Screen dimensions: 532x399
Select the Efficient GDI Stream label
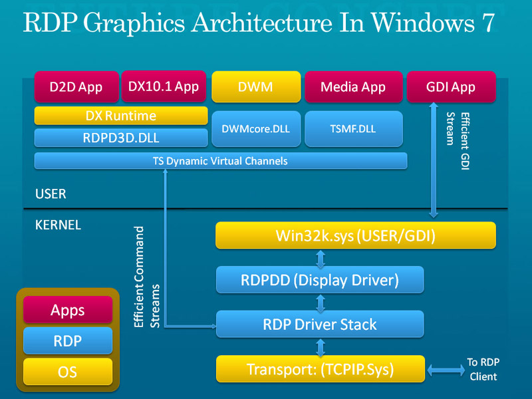point(458,141)
